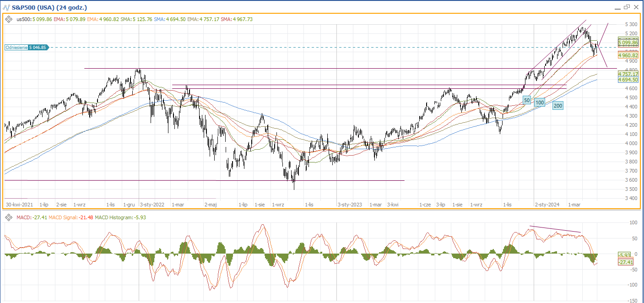Click the 4 694.50 blue price axis tag

[x=628, y=80]
